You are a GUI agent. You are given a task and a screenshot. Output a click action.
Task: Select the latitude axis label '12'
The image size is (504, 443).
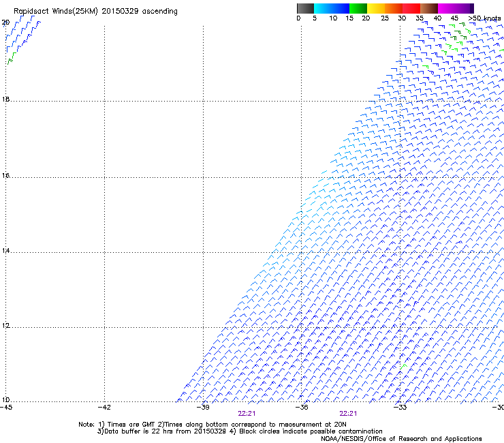[5, 326]
